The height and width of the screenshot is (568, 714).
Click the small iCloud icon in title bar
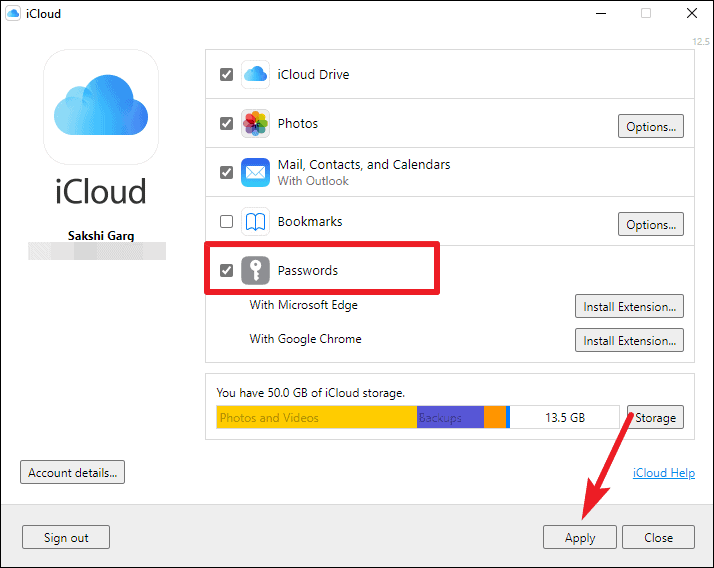[x=13, y=14]
